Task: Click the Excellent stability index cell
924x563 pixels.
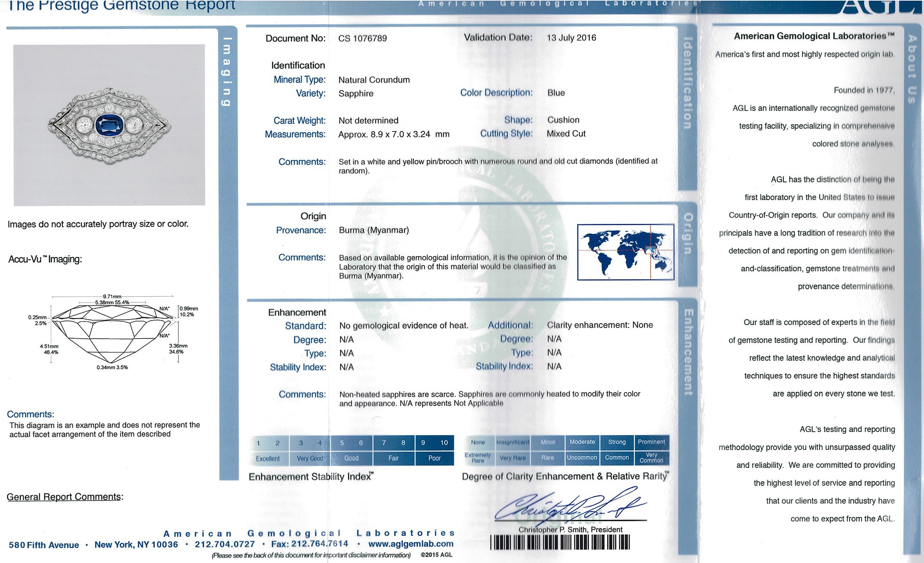Action: [x=267, y=458]
